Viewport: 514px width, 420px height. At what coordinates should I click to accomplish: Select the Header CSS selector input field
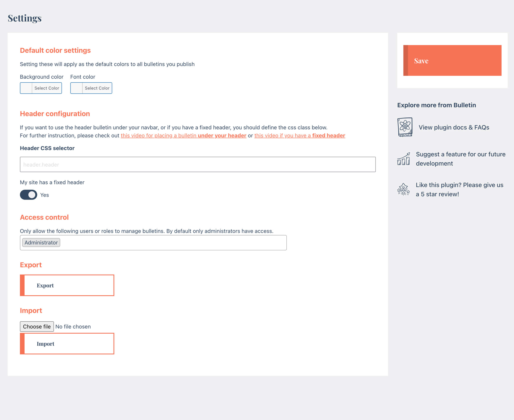(198, 164)
